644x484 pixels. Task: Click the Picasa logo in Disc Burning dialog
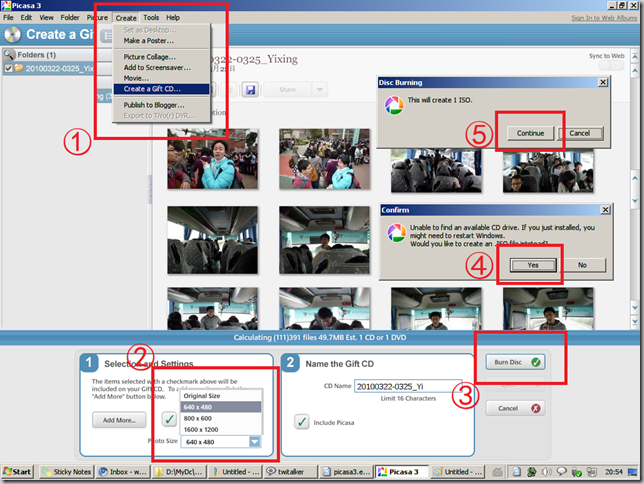pos(393,105)
